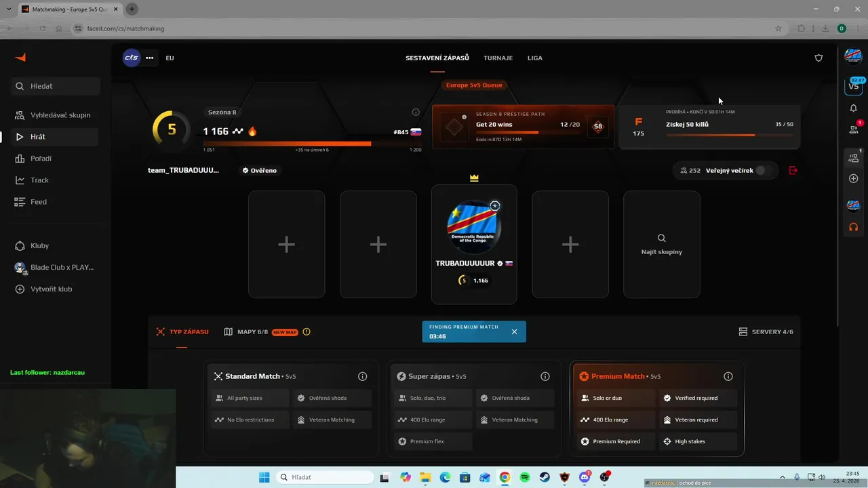The width and height of the screenshot is (868, 488).
Task: Click the CS game selector icon
Action: [132, 58]
